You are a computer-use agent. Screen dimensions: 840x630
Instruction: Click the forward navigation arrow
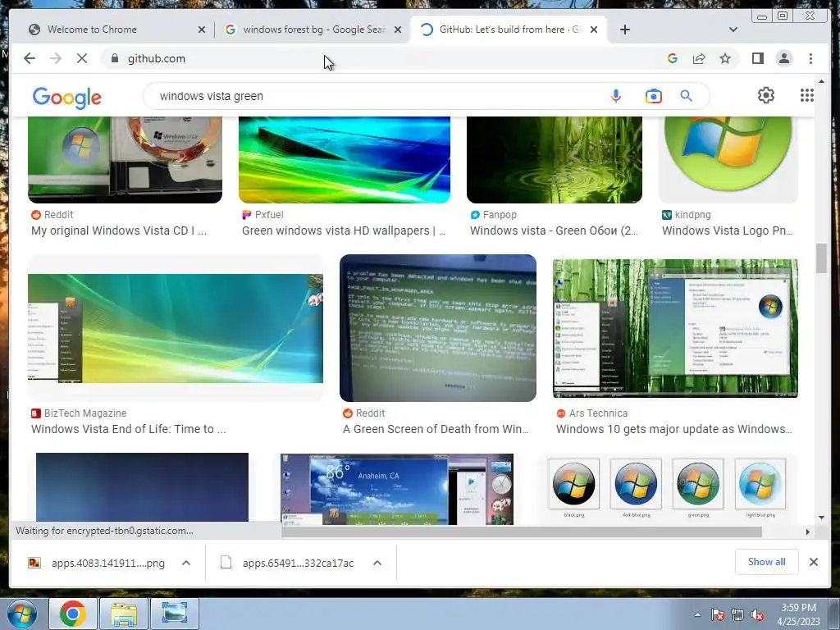coord(56,58)
